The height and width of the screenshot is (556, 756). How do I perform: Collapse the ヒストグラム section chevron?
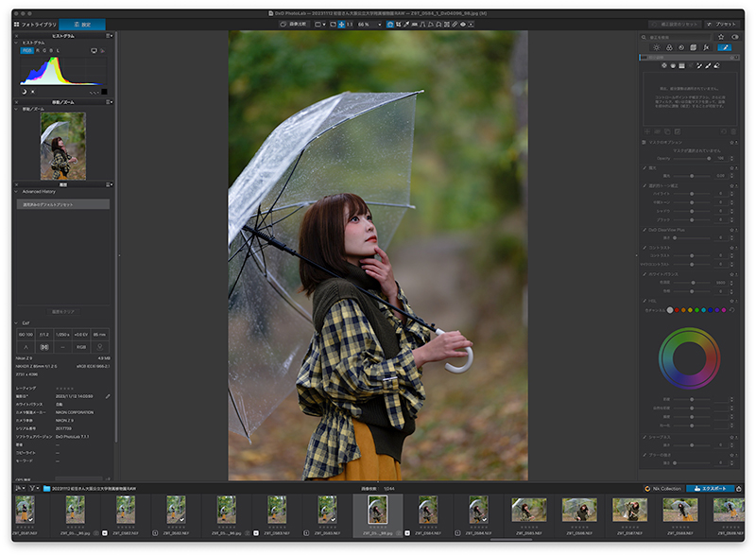[16, 43]
